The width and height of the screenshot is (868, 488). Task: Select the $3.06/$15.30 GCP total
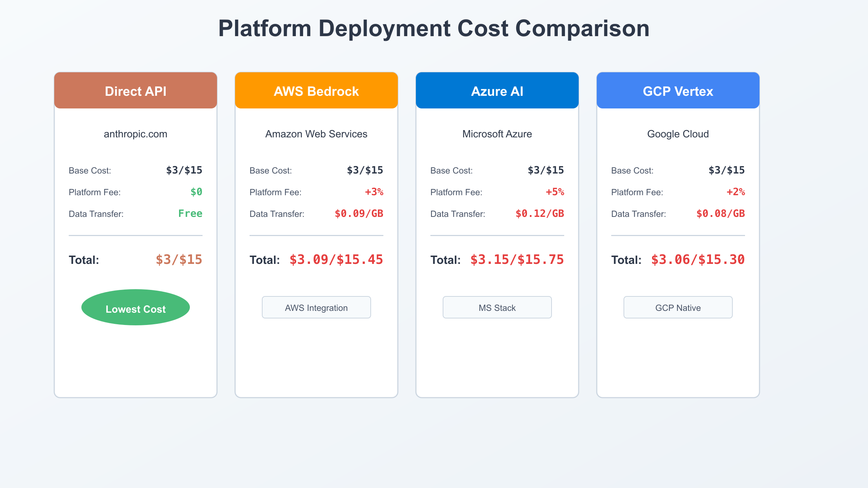698,260
